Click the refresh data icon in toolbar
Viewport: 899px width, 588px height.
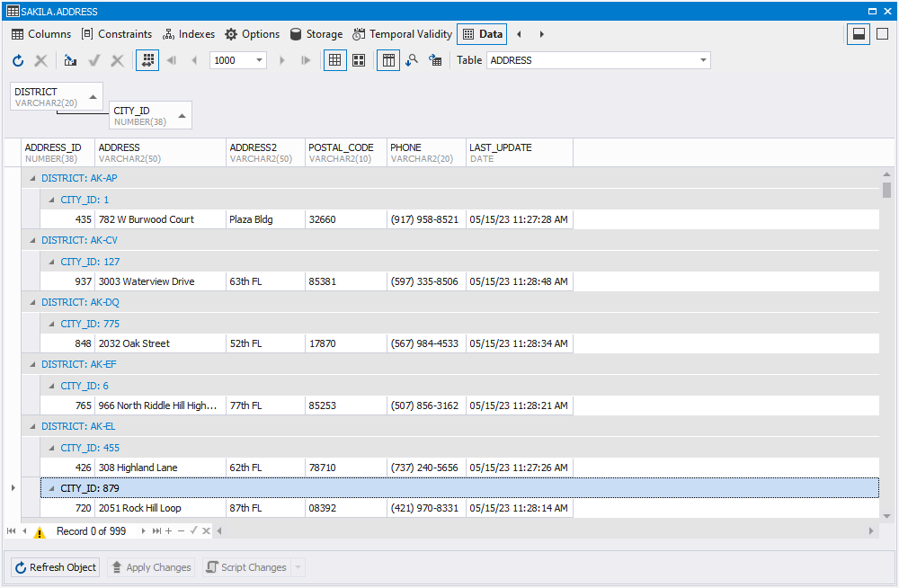click(18, 60)
